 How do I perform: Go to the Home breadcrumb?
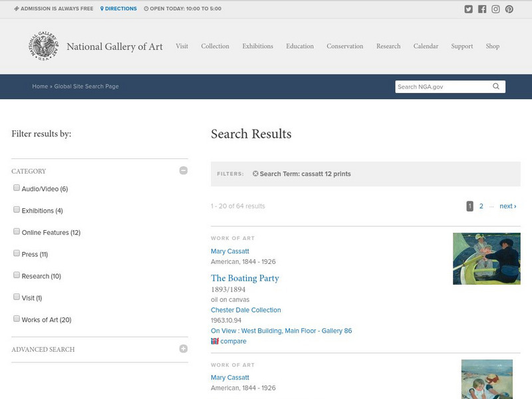[40, 86]
